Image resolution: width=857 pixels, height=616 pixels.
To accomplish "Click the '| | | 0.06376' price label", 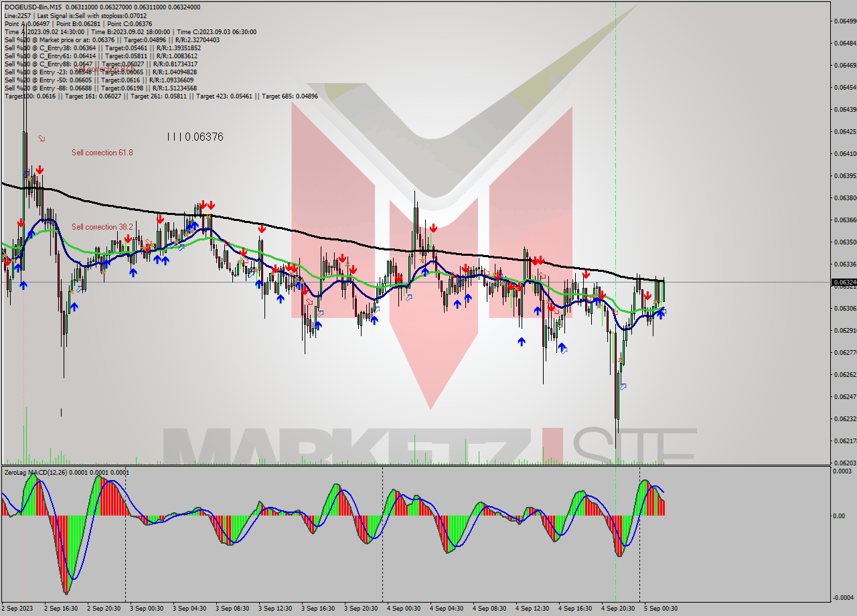I will pyautogui.click(x=195, y=137).
